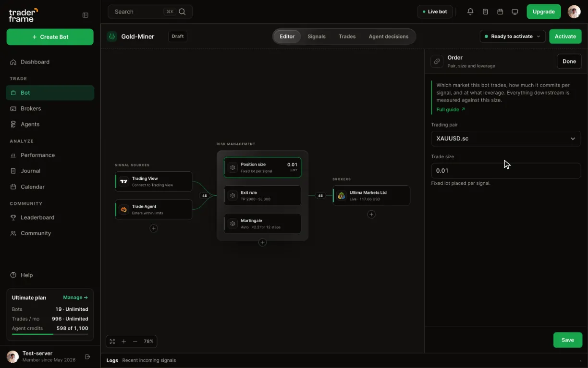Select the Ultima Markets Ltd broker node
This screenshot has width=588, height=368.
tap(371, 195)
